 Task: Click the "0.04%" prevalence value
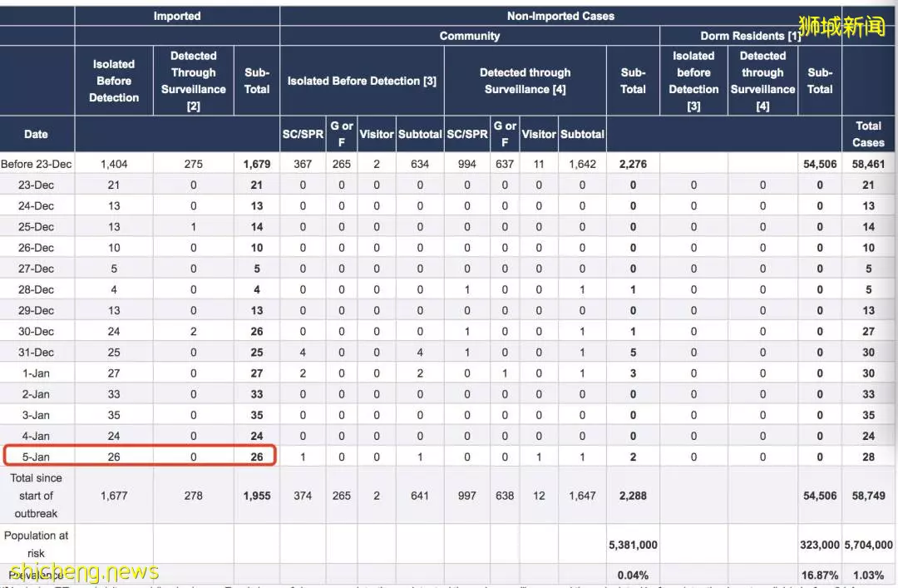pos(633,575)
